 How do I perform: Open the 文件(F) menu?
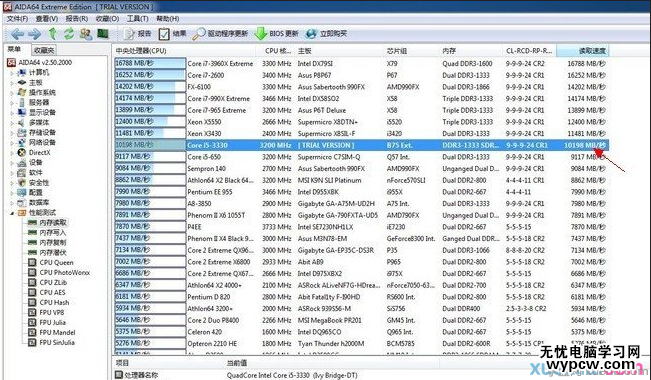click(17, 19)
